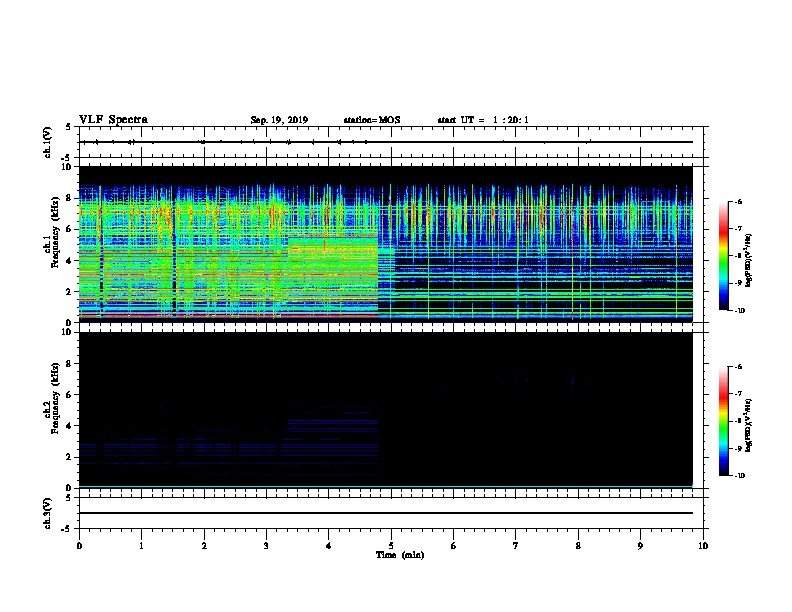Click inside the ch.1 spectrogram panel
This screenshot has width=792, height=612.
pos(386,244)
